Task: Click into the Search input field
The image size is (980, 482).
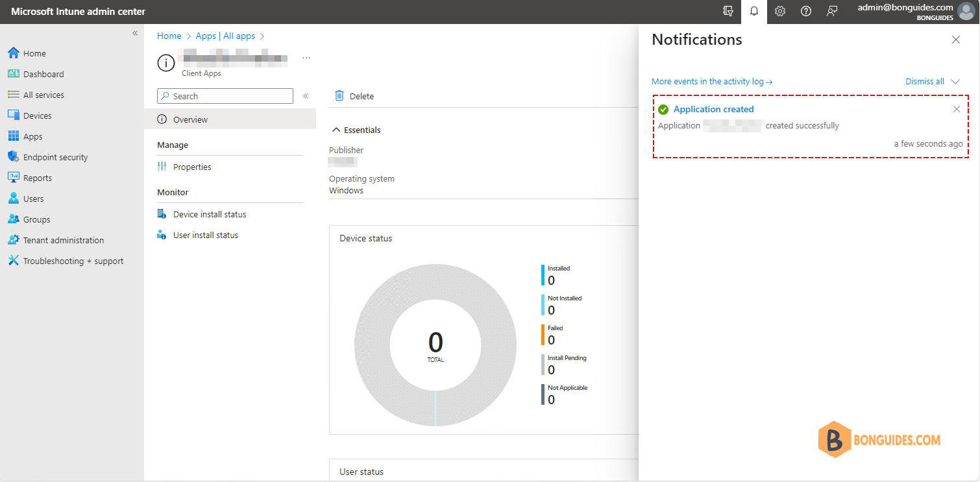Action: coord(225,96)
